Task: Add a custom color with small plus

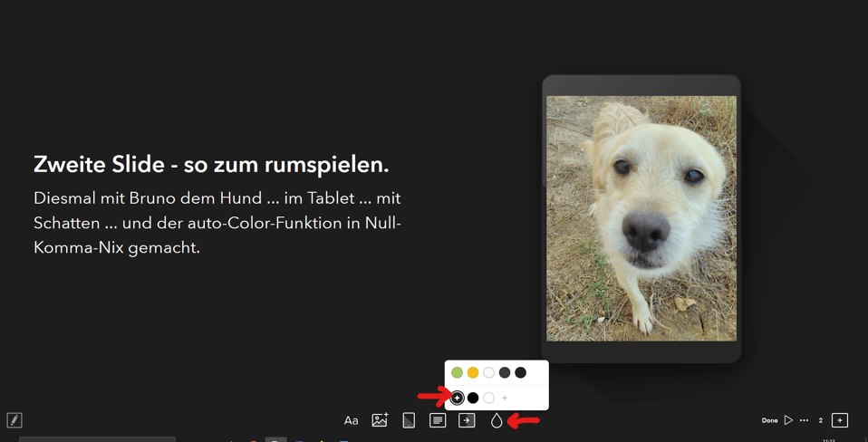Action: tap(505, 398)
